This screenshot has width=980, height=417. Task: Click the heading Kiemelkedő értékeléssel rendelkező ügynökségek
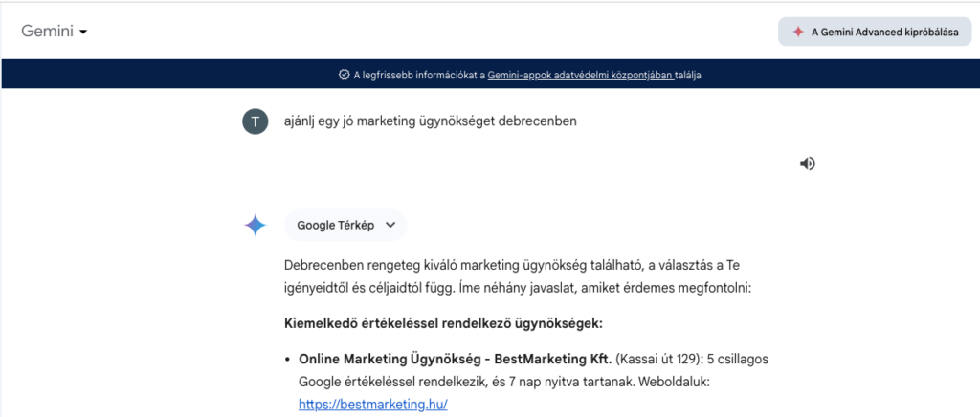[x=443, y=324]
